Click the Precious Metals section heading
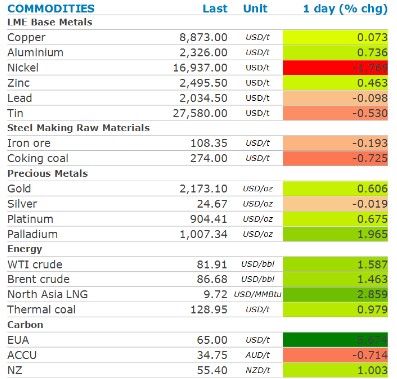397x379 pixels. (47, 173)
